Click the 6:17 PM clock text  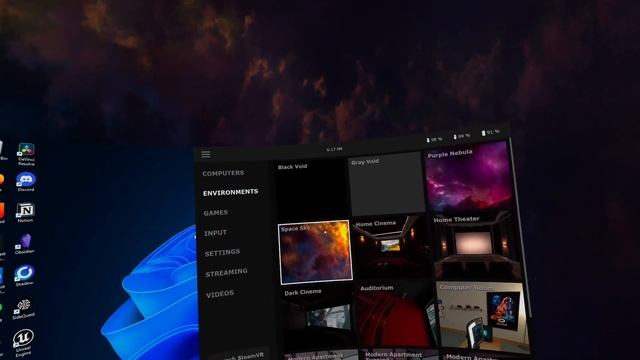tap(334, 149)
